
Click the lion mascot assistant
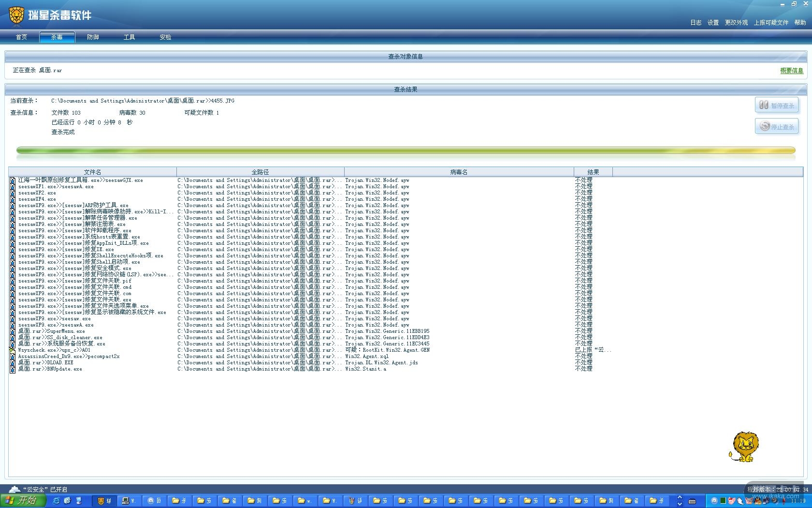(744, 447)
